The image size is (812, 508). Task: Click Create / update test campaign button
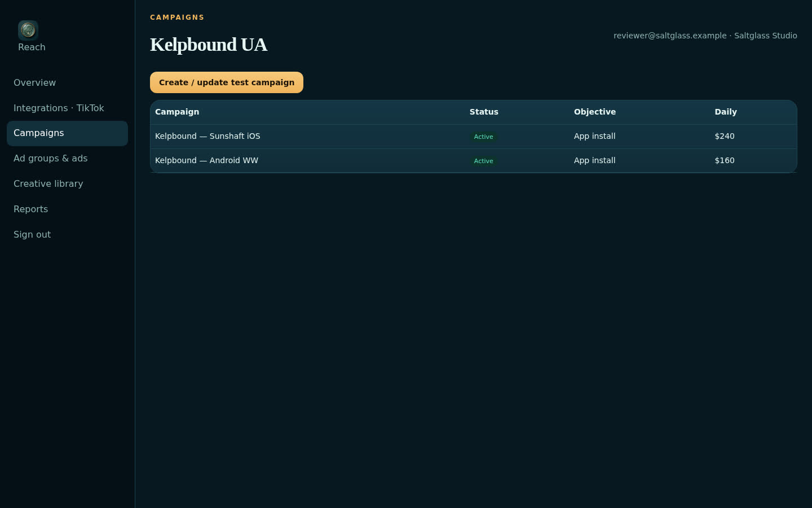227,82
